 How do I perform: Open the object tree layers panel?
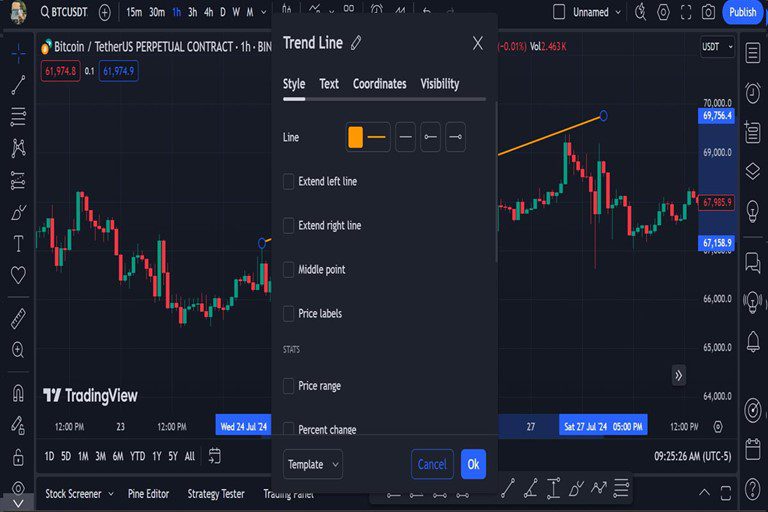[753, 171]
